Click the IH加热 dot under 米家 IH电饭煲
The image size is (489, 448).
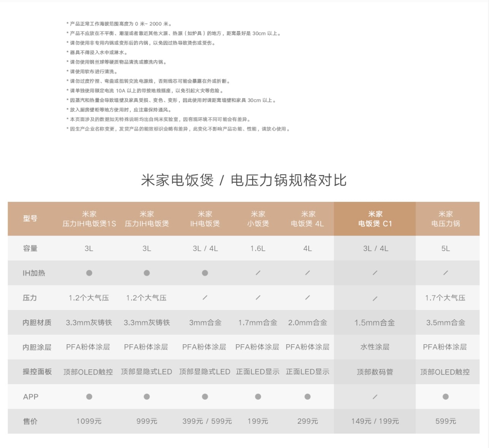205,273
